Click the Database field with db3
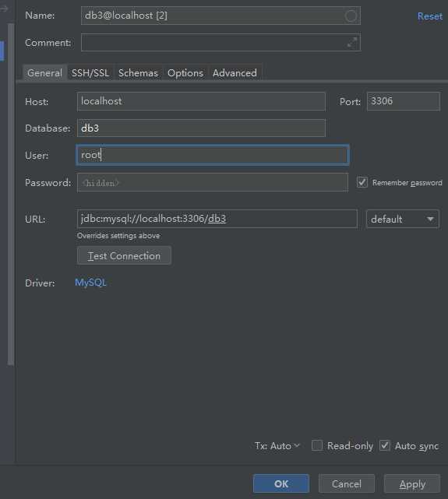 (201, 128)
